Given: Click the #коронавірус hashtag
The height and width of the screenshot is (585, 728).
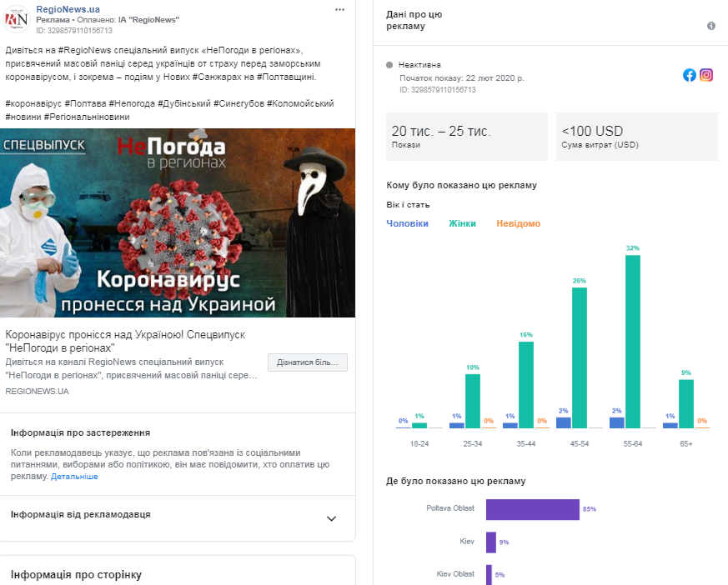Looking at the screenshot, I should (x=33, y=103).
